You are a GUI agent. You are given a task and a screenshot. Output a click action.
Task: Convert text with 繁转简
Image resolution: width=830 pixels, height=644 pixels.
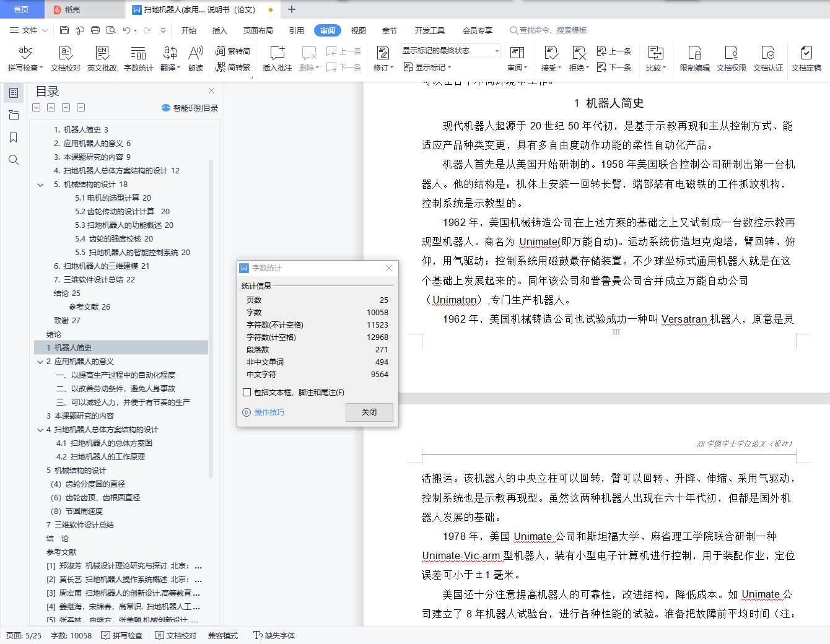pos(233,51)
